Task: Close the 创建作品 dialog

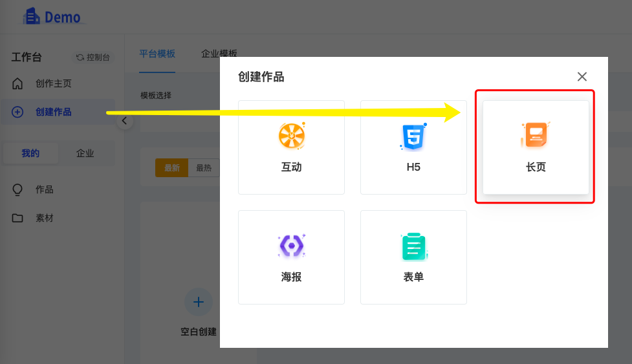Action: click(x=582, y=76)
